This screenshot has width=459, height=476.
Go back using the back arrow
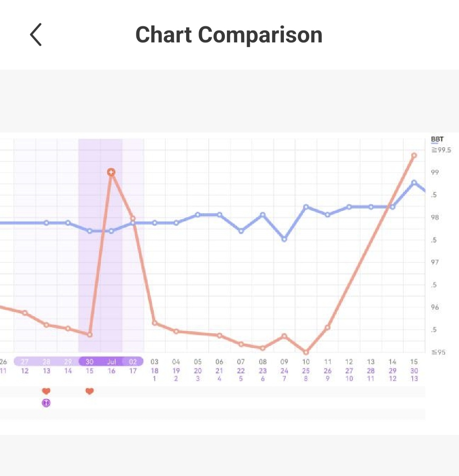point(36,34)
